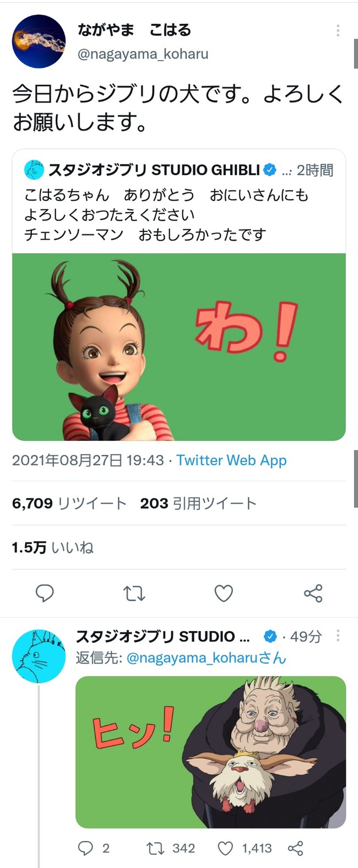Click the verified badge in quoted tweet
Viewport: 358px width, 868px height.
pos(269,170)
